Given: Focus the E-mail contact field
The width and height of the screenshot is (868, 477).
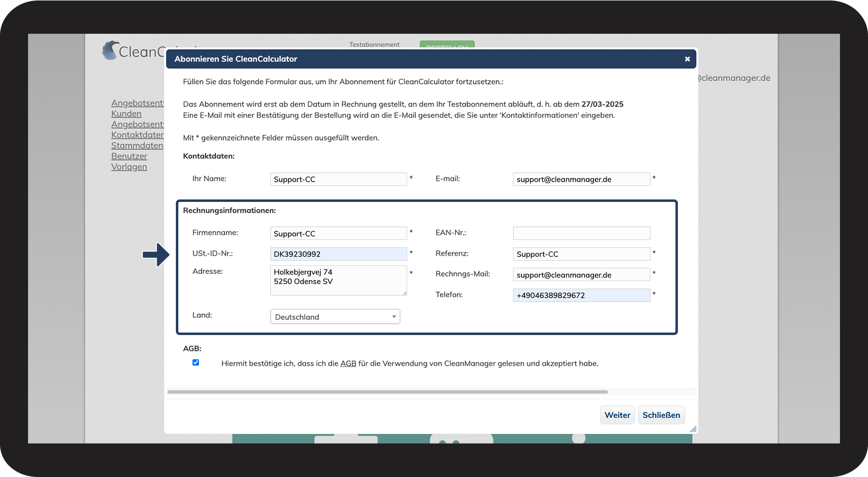Looking at the screenshot, I should (x=581, y=179).
